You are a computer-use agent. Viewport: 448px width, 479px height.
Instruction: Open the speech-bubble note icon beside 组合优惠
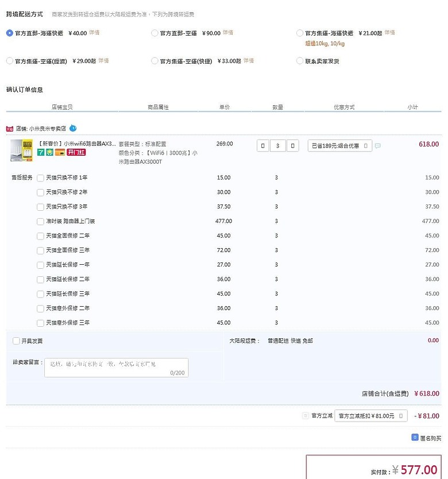[378, 146]
